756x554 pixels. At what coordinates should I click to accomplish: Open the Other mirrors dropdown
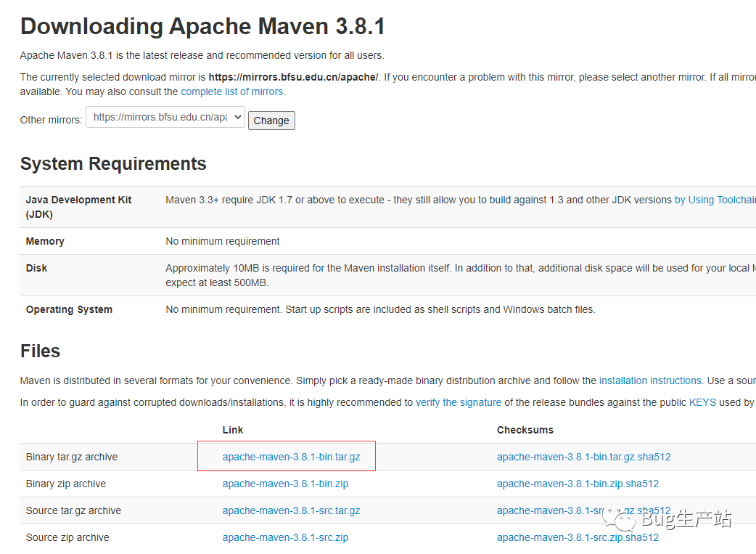(165, 118)
